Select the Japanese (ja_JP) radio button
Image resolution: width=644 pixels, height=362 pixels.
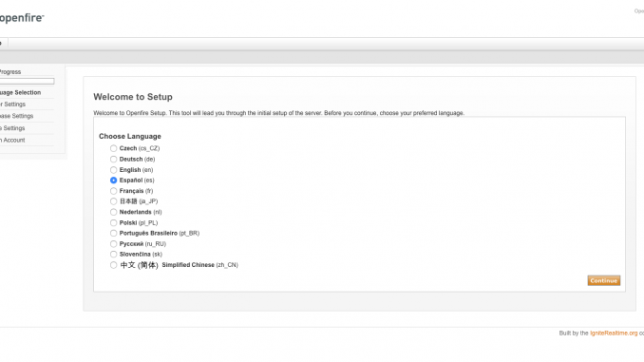click(x=113, y=201)
